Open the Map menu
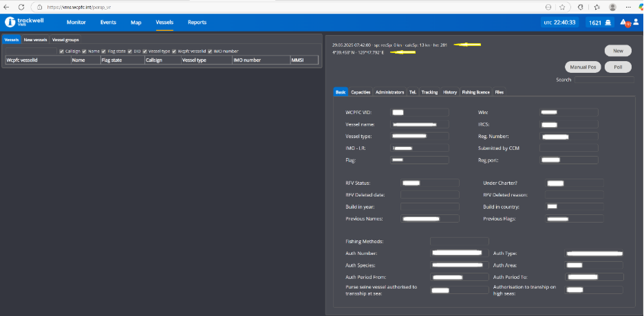Image resolution: width=644 pixels, height=316 pixels. click(136, 22)
